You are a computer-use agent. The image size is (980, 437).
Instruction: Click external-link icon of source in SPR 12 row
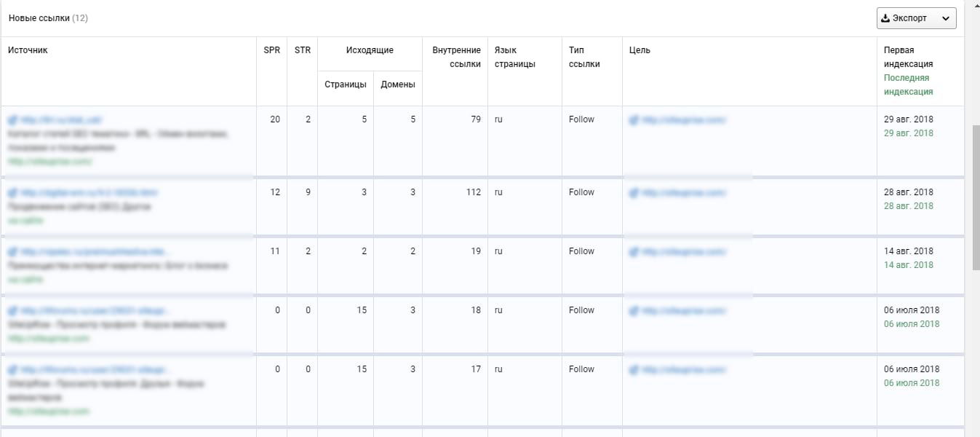12,193
